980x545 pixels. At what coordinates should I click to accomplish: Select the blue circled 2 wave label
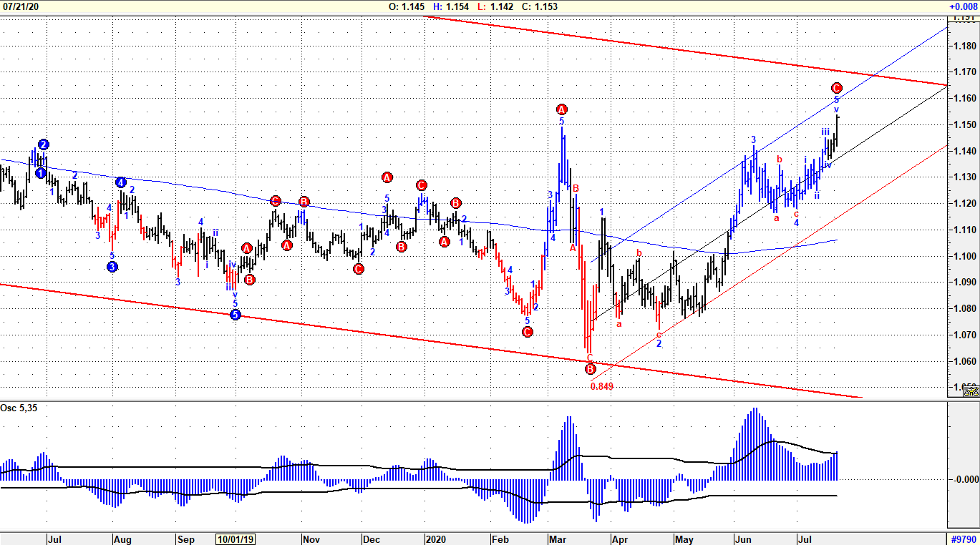[44, 144]
